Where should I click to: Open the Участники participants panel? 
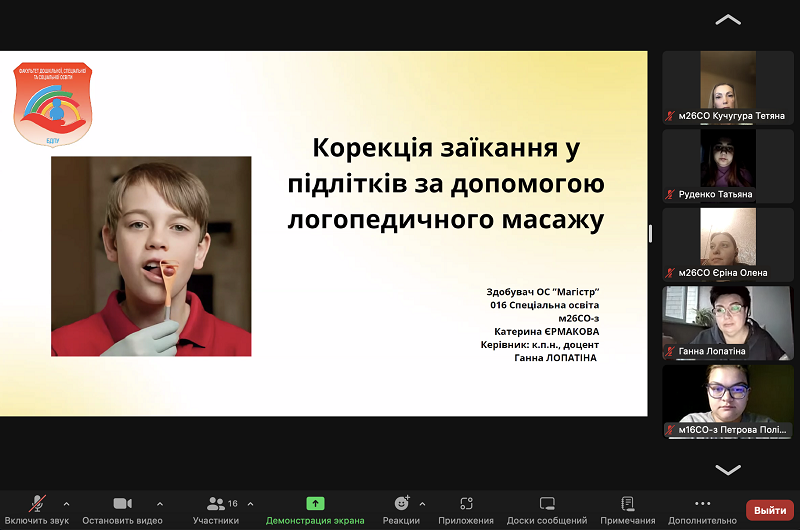pos(216,504)
